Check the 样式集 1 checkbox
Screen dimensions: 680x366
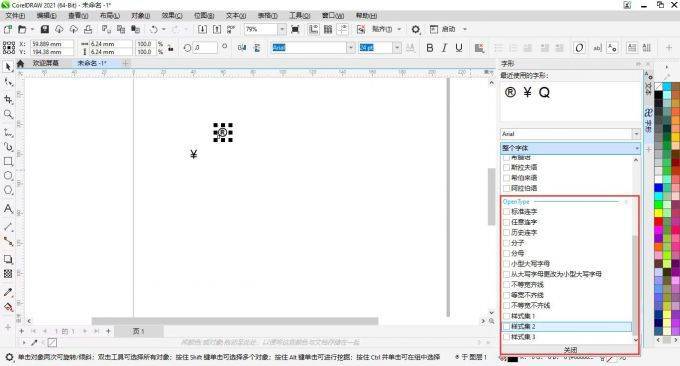tap(506, 316)
